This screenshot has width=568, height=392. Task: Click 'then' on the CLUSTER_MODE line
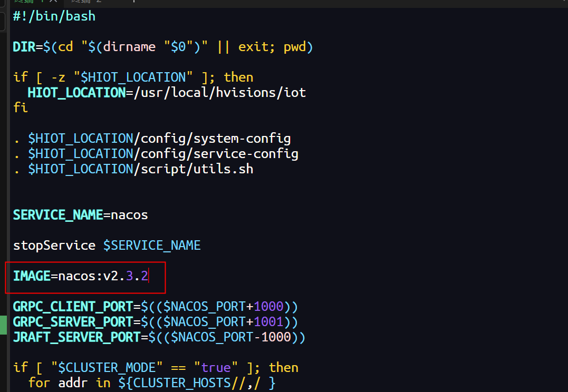[284, 368]
